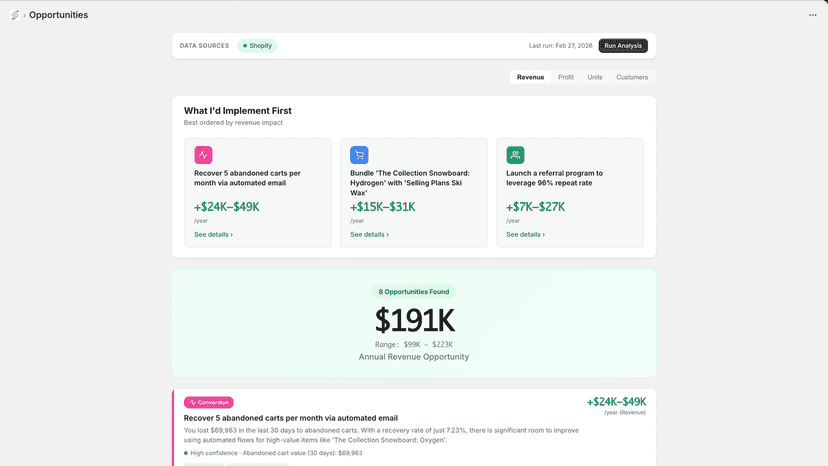Click the Shopify data source badge
The height and width of the screenshot is (466, 828).
tap(257, 46)
